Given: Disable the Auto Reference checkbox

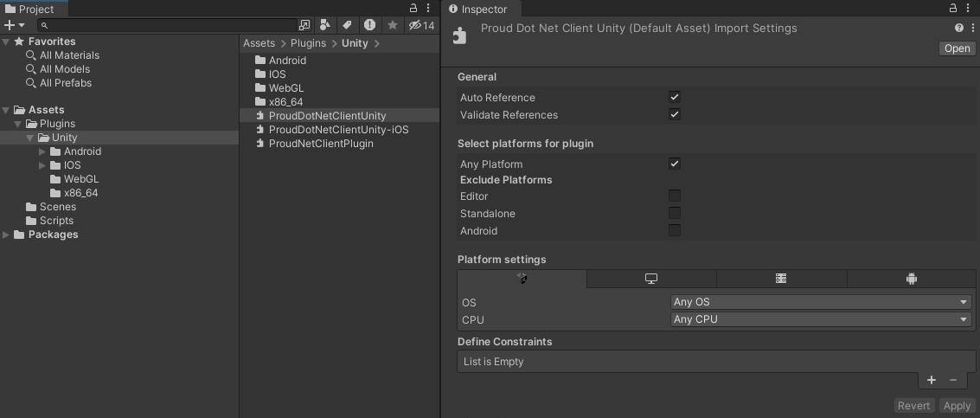Looking at the screenshot, I should 675,98.
